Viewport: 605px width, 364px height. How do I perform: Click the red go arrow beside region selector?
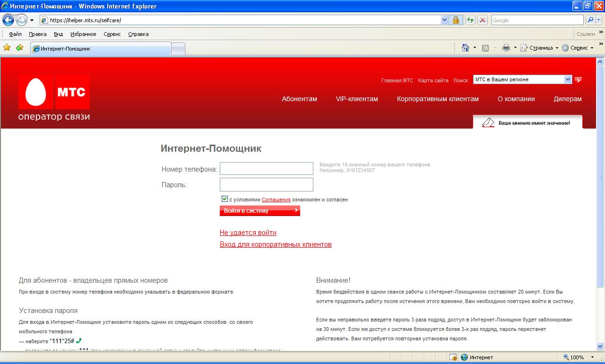tap(578, 80)
